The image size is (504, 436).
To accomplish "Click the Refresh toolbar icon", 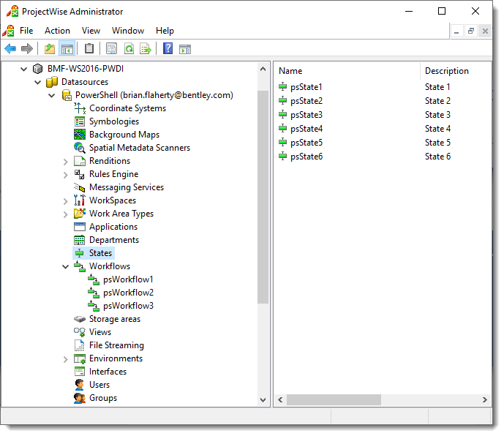I will point(129,49).
